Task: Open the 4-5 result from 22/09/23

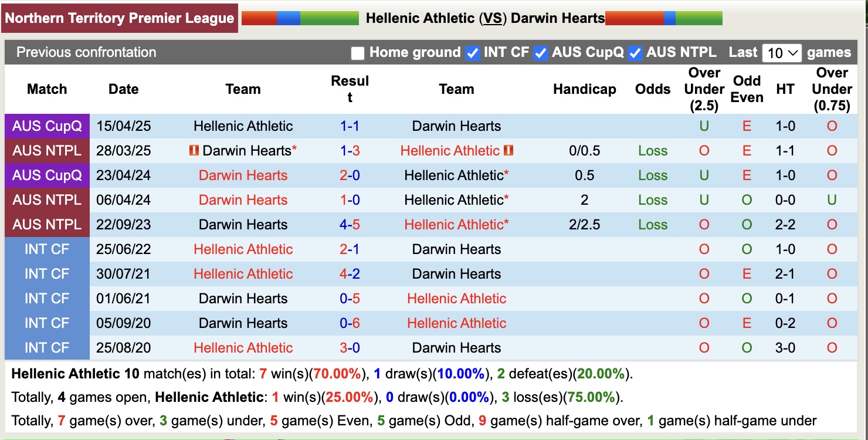Action: pos(350,225)
